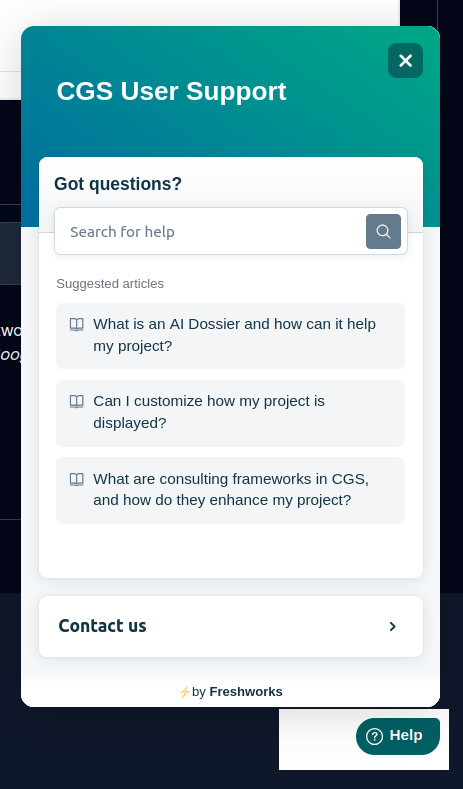Click the magnifier search button
Screen dimensions: 463x789
[x=383, y=231]
